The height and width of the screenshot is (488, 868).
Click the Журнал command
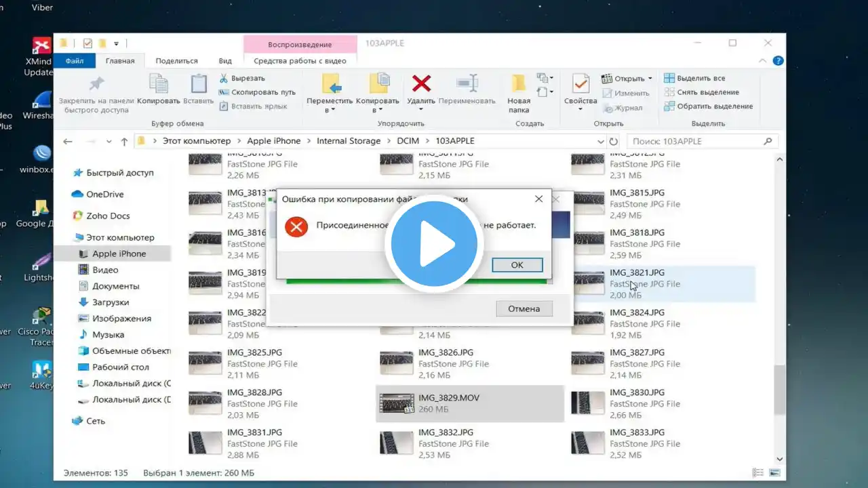pos(623,108)
